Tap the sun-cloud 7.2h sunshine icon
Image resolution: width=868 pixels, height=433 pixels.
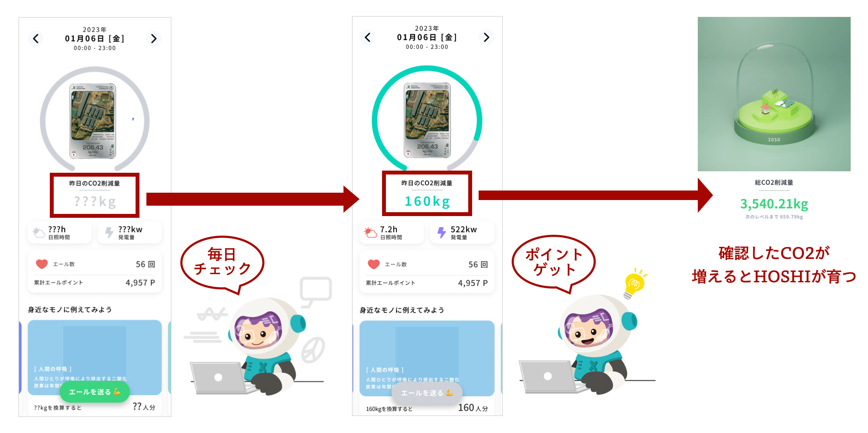pyautogui.click(x=370, y=233)
